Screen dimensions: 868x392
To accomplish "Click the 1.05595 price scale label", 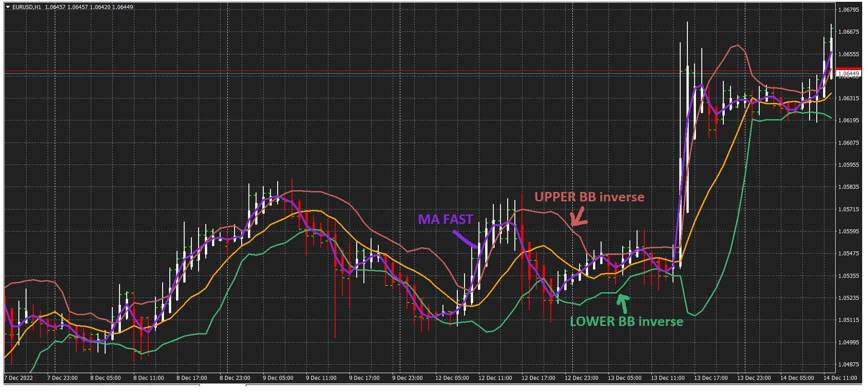I will click(x=848, y=232).
